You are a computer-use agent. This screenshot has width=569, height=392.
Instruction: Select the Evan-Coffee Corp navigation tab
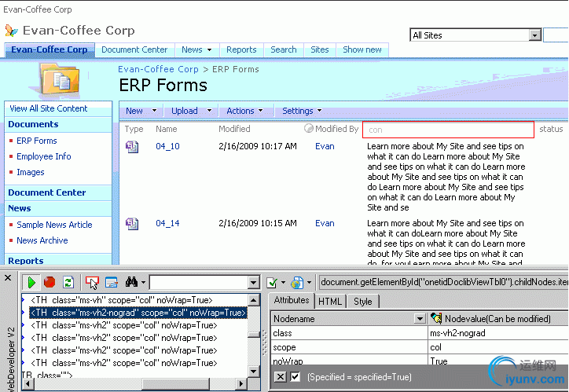tap(50, 49)
